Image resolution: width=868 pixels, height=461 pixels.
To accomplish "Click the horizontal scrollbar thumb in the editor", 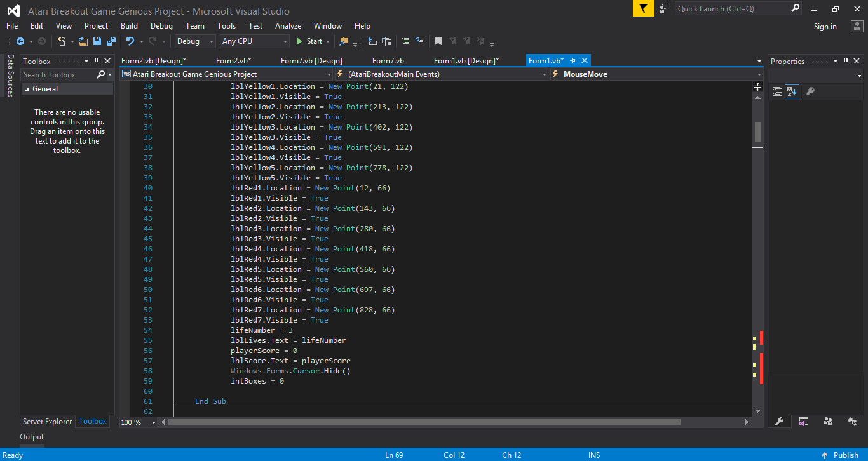I will pos(424,422).
